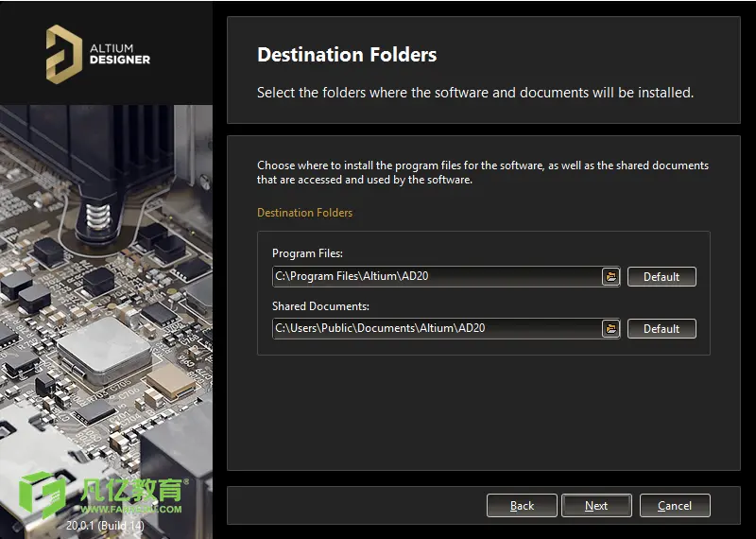Go Back to the previous step
Image resolution: width=756 pixels, height=539 pixels.
pyautogui.click(x=522, y=506)
